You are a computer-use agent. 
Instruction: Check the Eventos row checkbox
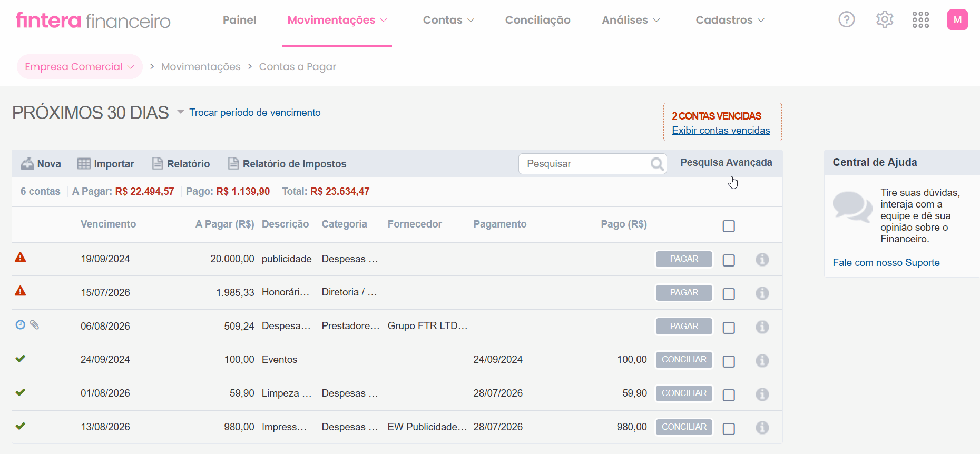pyautogui.click(x=729, y=361)
